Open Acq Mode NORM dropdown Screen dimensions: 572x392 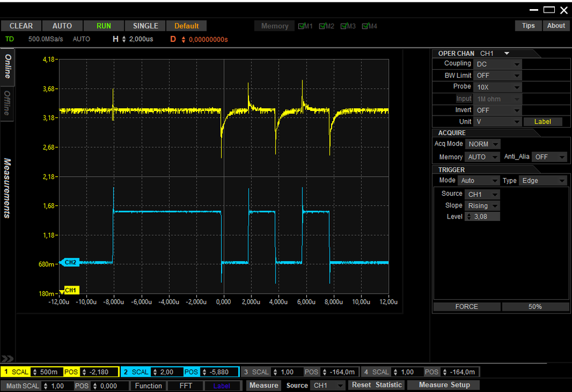483,144
